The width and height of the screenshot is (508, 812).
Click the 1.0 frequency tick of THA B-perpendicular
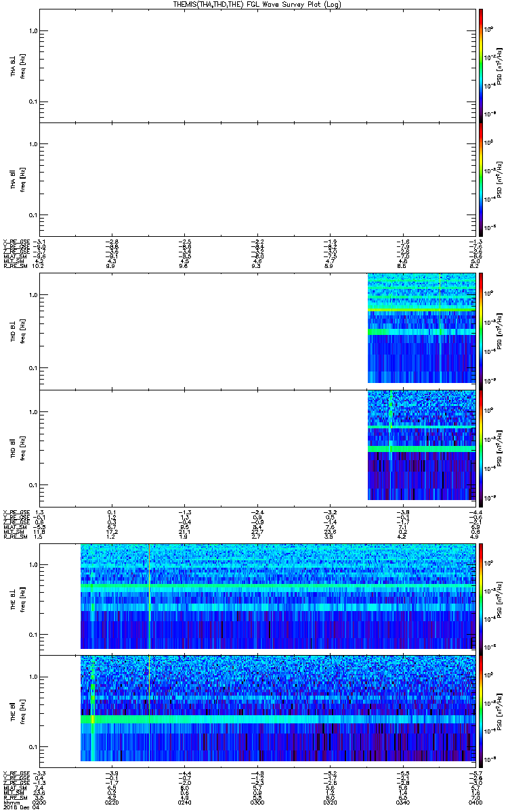coord(33,31)
